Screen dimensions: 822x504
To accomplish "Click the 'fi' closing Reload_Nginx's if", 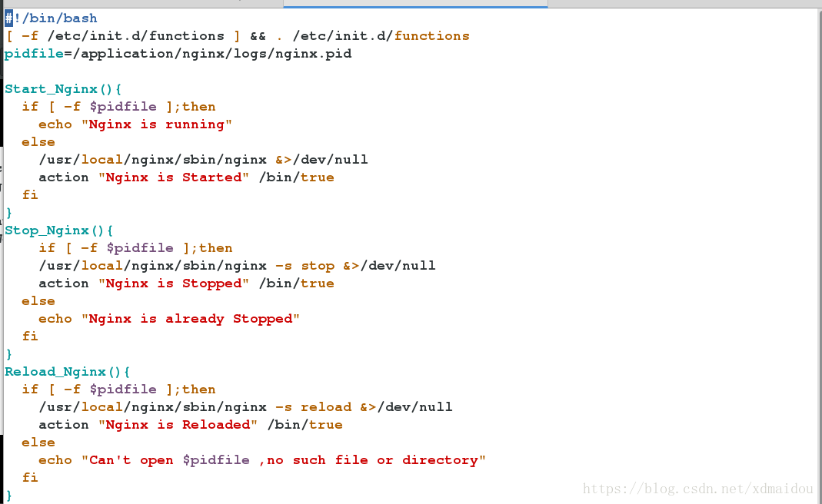I will pos(30,478).
